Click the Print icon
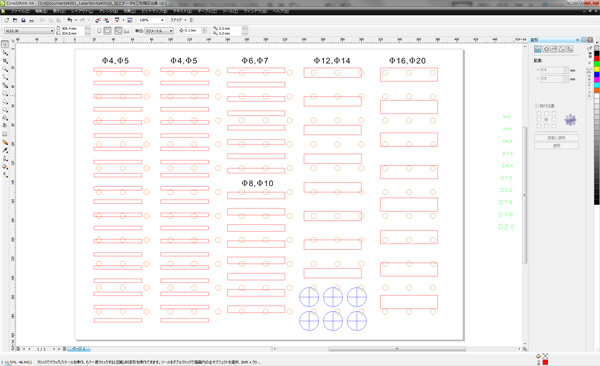The width and height of the screenshot is (600, 366). [x=31, y=20]
